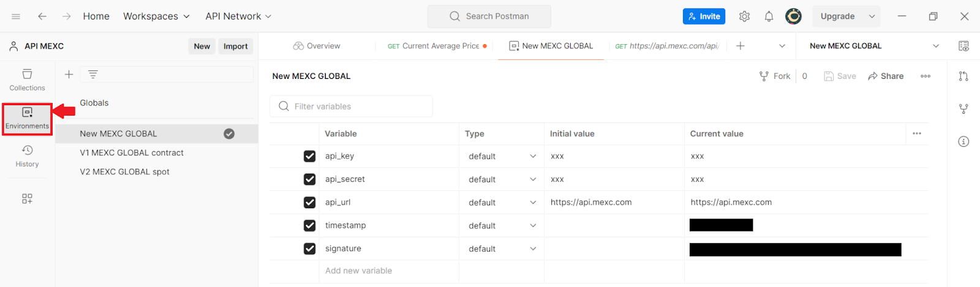The width and height of the screenshot is (980, 287).
Task: Open the configure workspace sidebar grid icon
Action: (27, 199)
